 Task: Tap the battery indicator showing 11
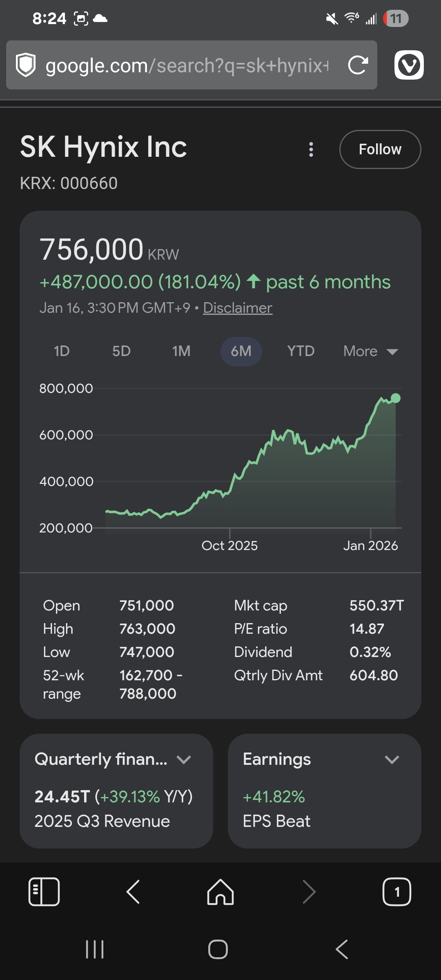[x=396, y=18]
